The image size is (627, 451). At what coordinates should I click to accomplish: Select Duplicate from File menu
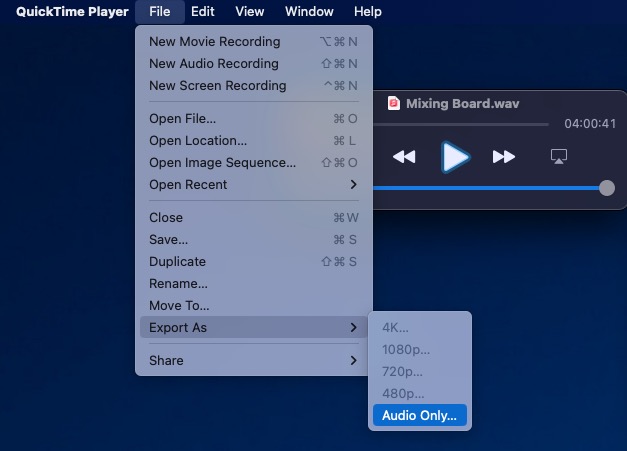[x=254, y=261]
